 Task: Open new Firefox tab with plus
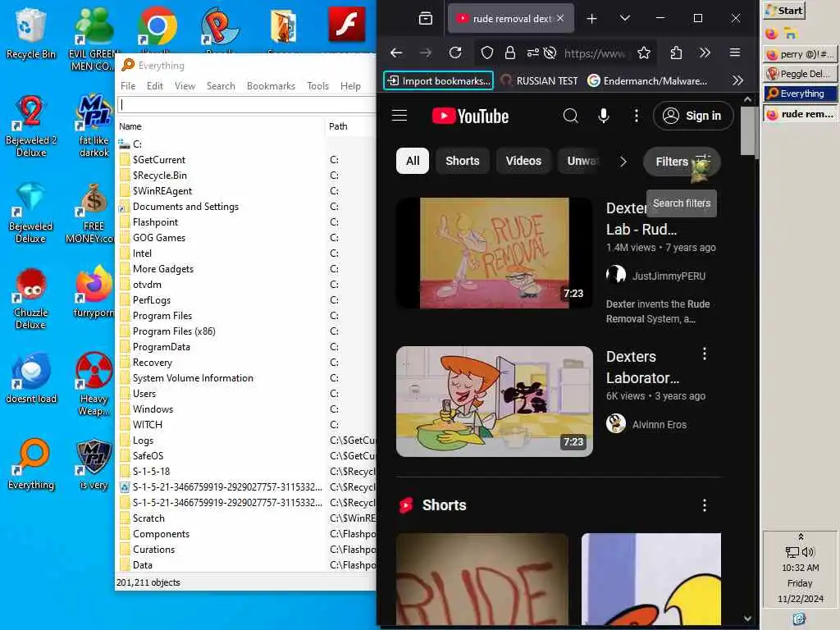click(591, 19)
